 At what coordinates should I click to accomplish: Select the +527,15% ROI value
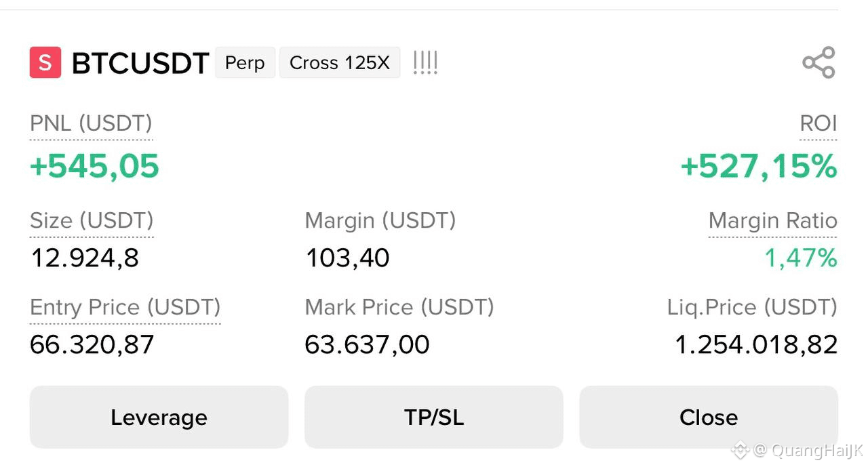point(759,166)
